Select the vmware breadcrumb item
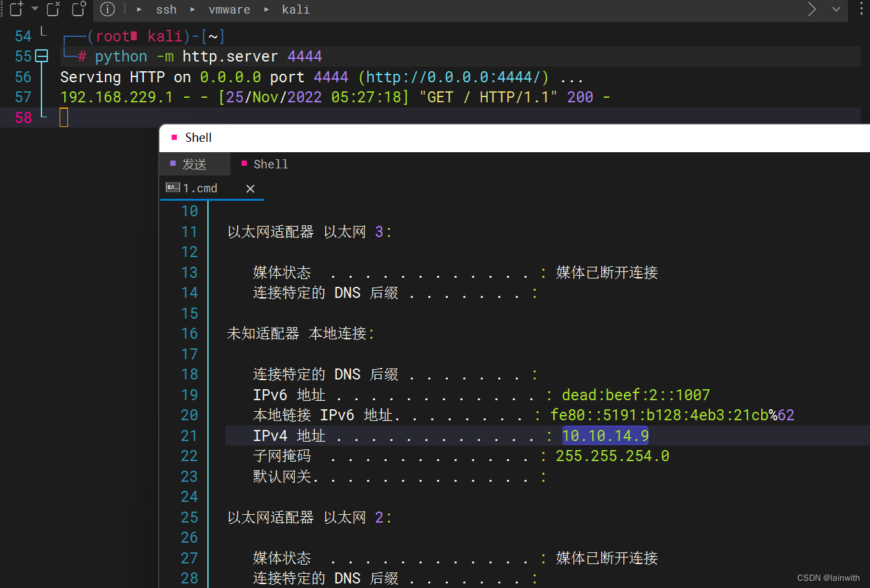870x588 pixels. point(229,10)
